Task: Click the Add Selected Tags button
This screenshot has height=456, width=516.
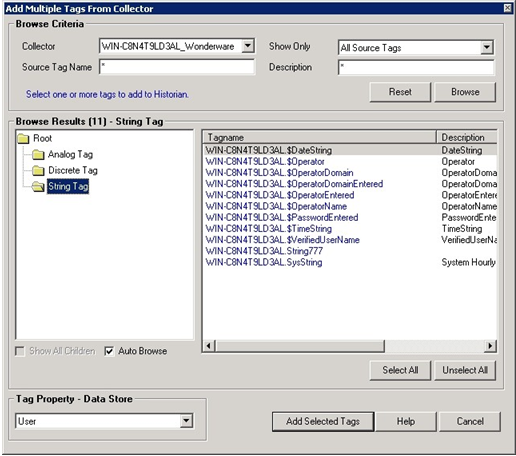Action: [323, 421]
